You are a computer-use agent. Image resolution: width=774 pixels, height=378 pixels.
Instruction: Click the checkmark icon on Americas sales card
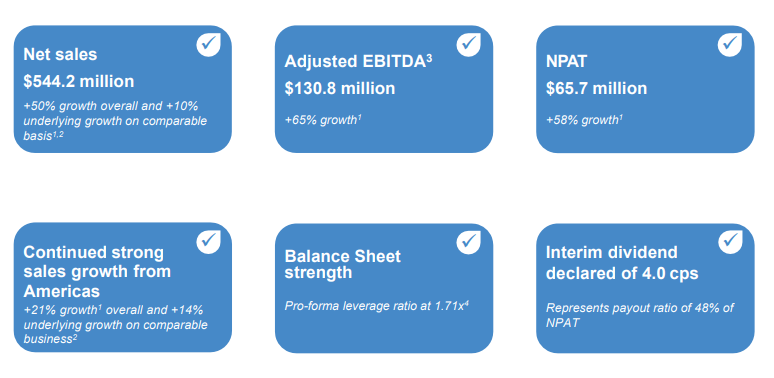(x=208, y=242)
